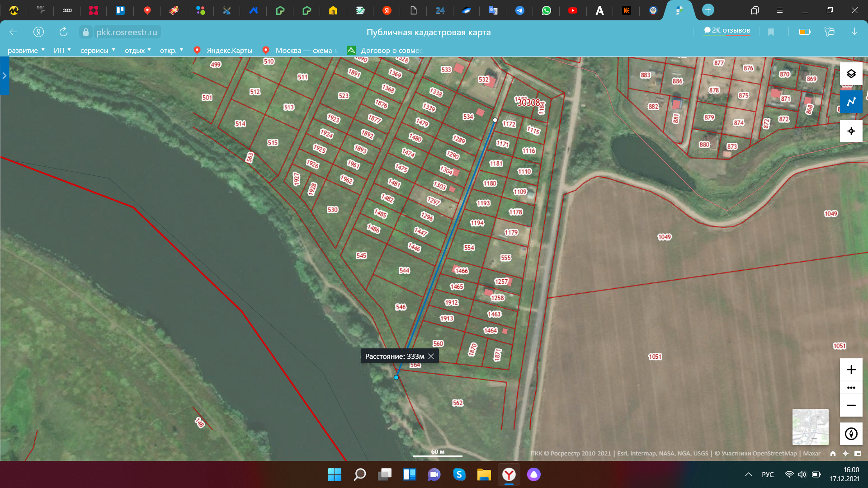Open the отдых bookmarks dropdown
This screenshot has height=488, width=868.
coord(137,50)
